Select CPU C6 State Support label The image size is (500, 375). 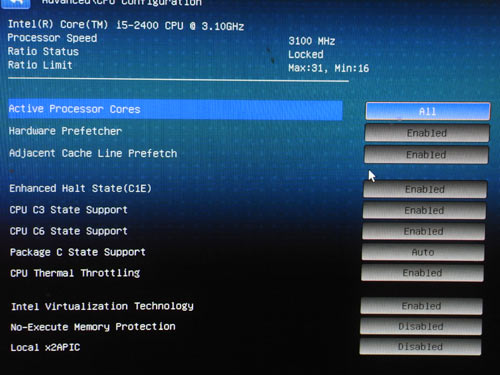(69, 231)
